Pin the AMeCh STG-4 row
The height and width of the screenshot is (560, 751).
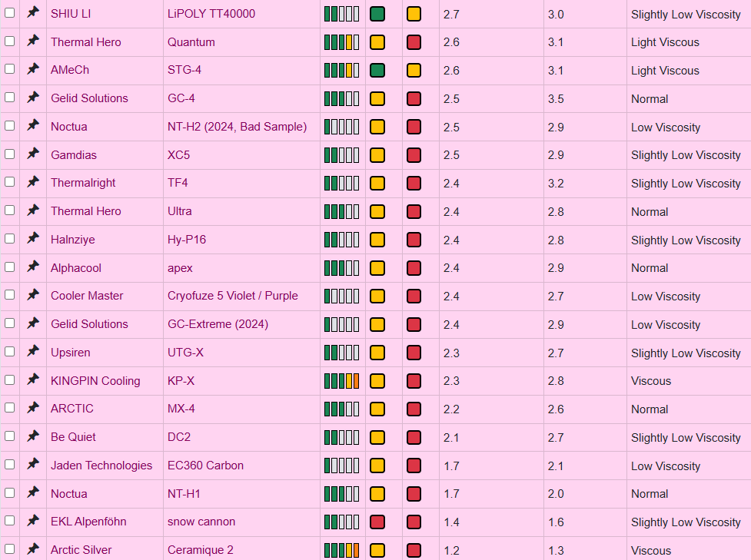tap(32, 69)
